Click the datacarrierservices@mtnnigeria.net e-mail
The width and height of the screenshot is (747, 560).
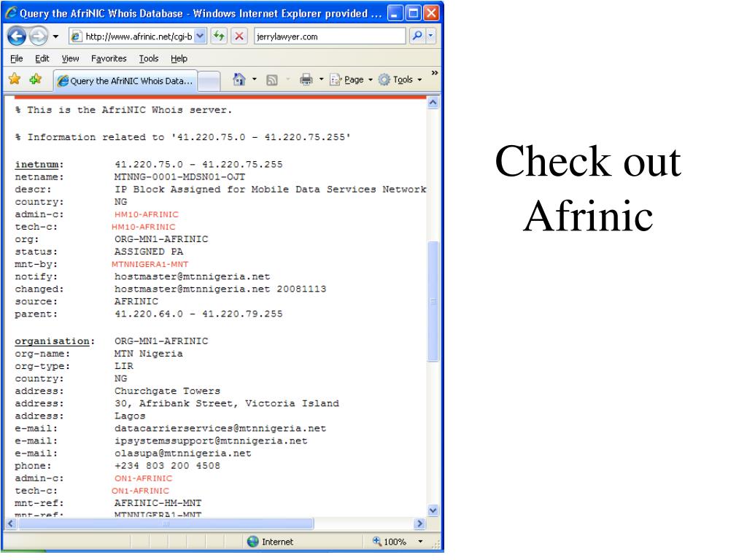220,429
